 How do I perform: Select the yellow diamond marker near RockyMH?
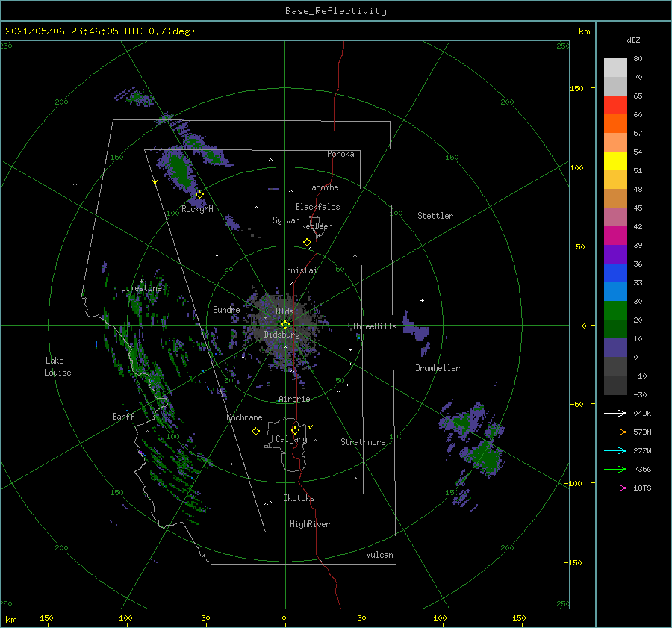(199, 195)
